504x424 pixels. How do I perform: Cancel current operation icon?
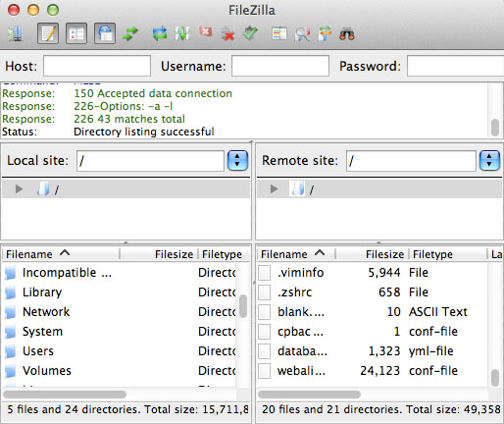point(205,32)
